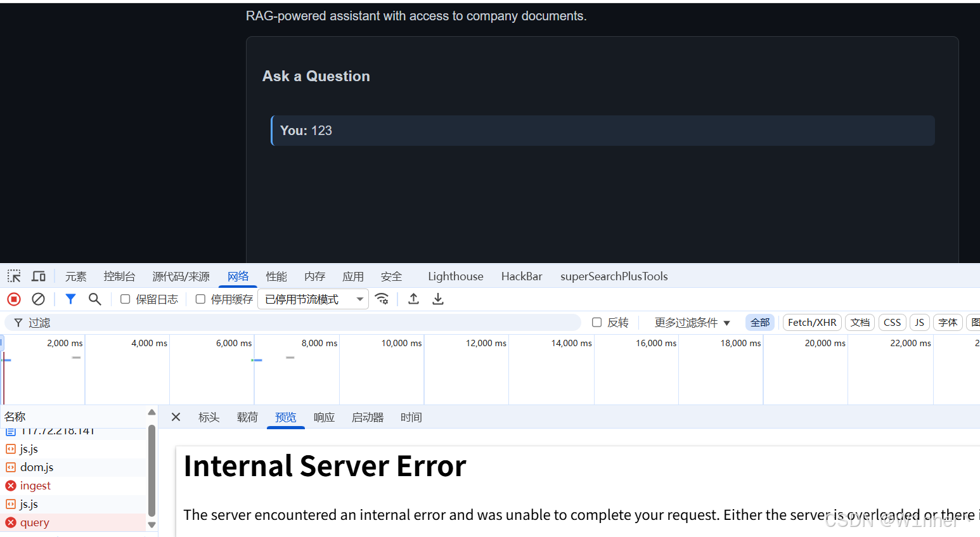Image resolution: width=980 pixels, height=537 pixels.
Task: Open the 源代码/来源 panel tab
Action: [x=181, y=276]
